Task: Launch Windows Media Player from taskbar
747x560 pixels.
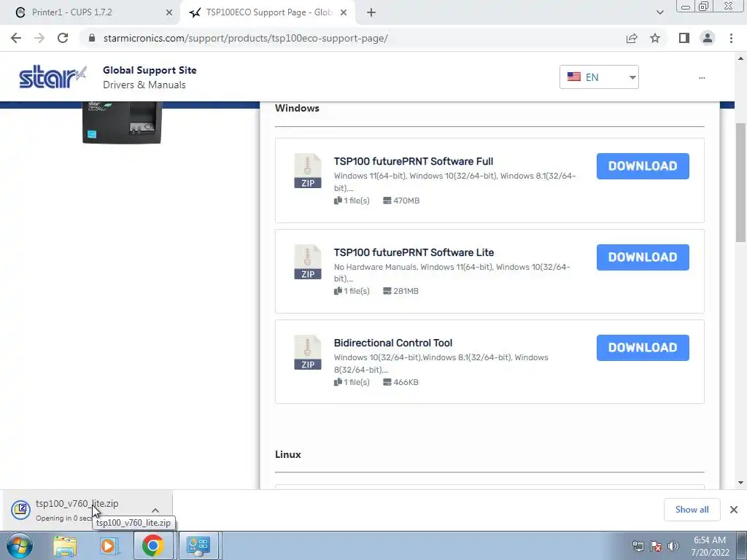Action: [109, 545]
